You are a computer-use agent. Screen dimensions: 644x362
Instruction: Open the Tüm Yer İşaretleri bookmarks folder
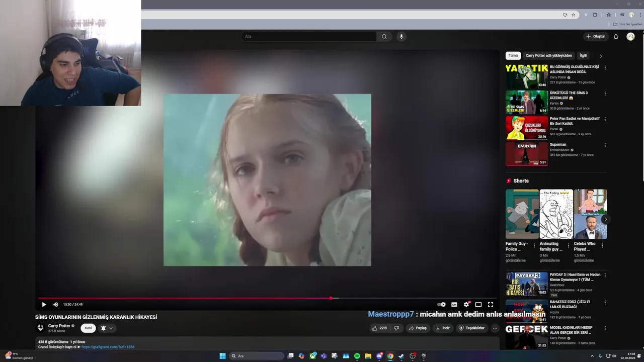pyautogui.click(x=627, y=24)
